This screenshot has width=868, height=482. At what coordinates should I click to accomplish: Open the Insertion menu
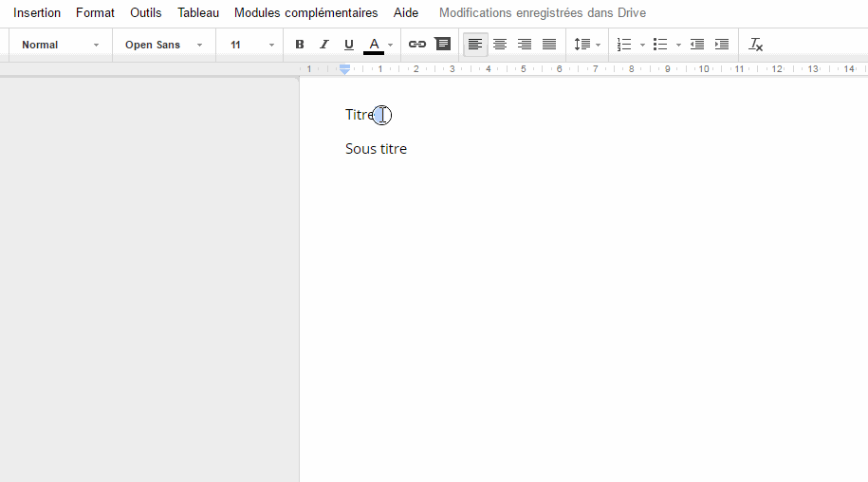click(37, 12)
